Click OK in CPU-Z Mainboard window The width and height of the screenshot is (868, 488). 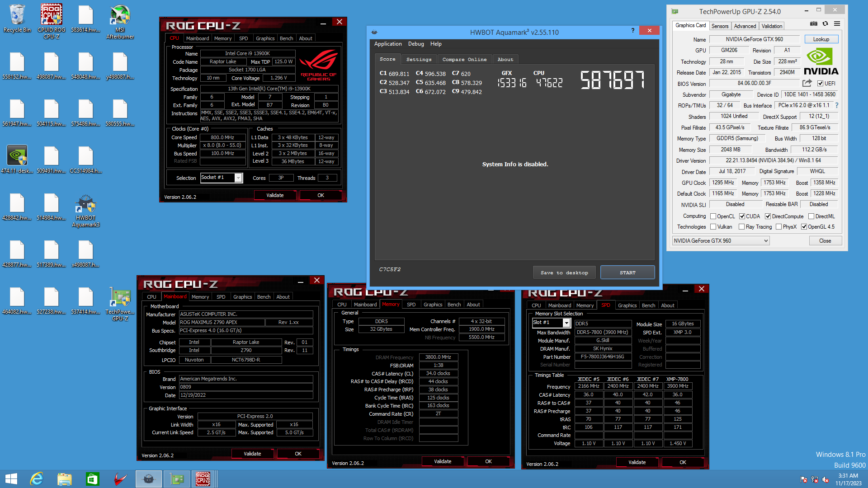(x=298, y=454)
